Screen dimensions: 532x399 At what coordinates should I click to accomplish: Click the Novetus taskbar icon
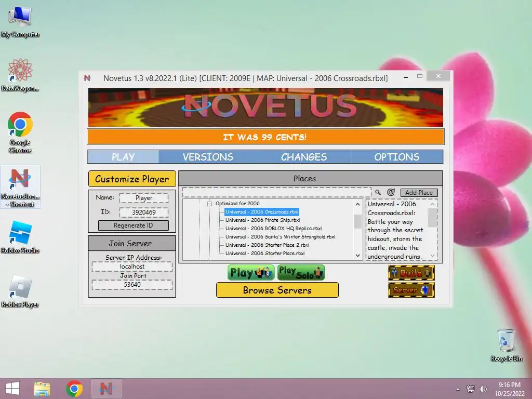point(106,389)
